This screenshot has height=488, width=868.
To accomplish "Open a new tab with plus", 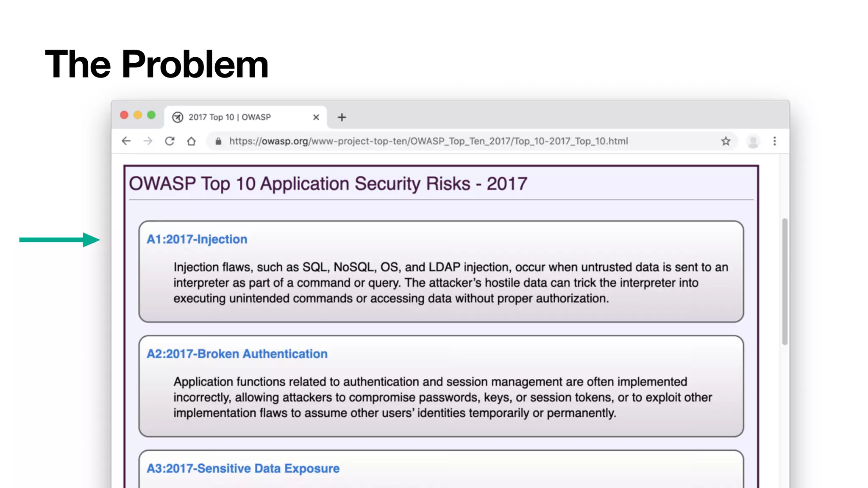I will click(x=342, y=117).
